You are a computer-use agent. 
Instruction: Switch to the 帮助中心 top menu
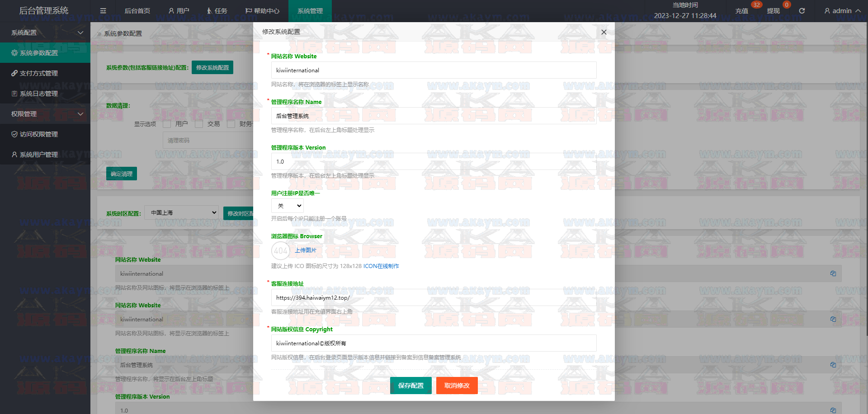262,11
